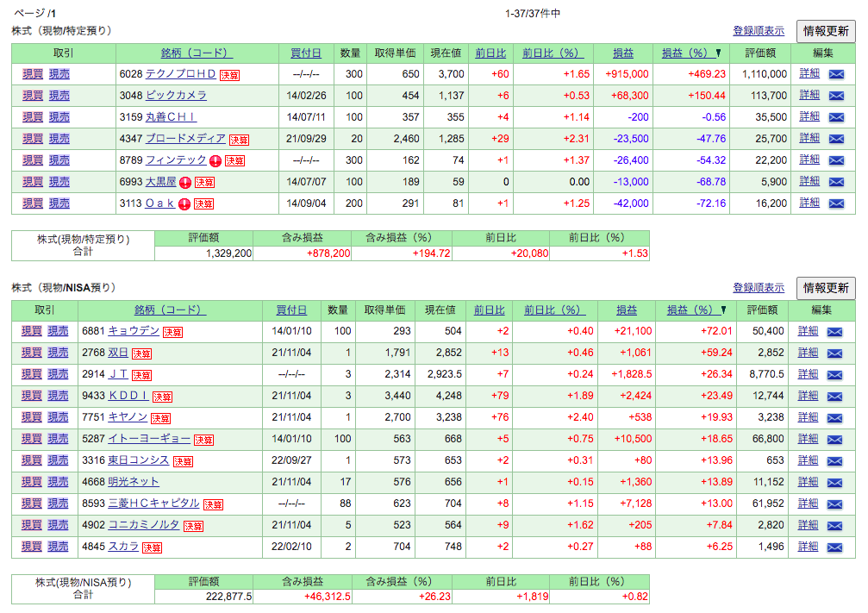Open the テクノプロHD stock link
Screen dimensions: 868x613
[180, 73]
